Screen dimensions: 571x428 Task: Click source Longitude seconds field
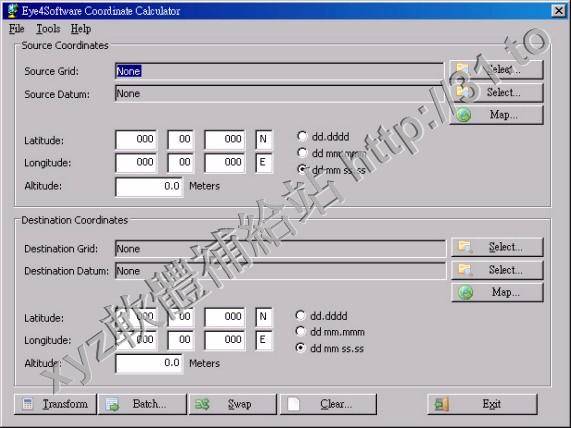coord(225,162)
